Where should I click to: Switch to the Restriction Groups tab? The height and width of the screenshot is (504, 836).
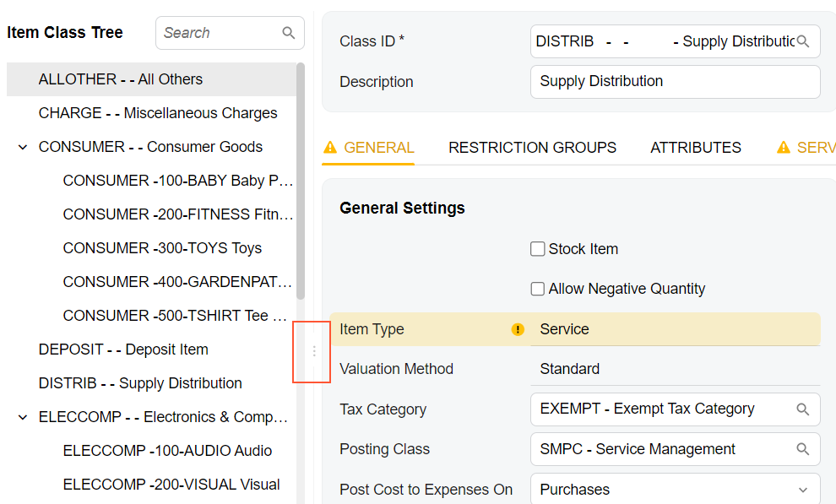532,148
